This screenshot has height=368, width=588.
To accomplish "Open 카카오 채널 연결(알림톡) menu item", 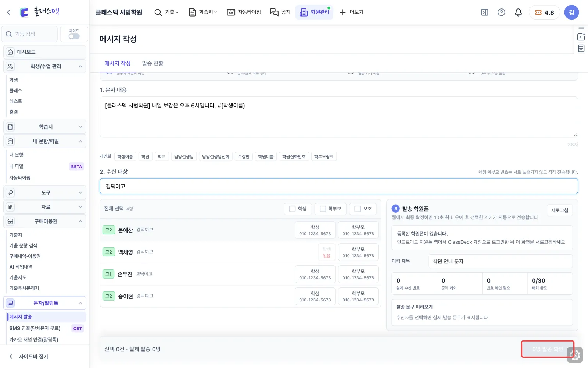I will [x=34, y=340].
